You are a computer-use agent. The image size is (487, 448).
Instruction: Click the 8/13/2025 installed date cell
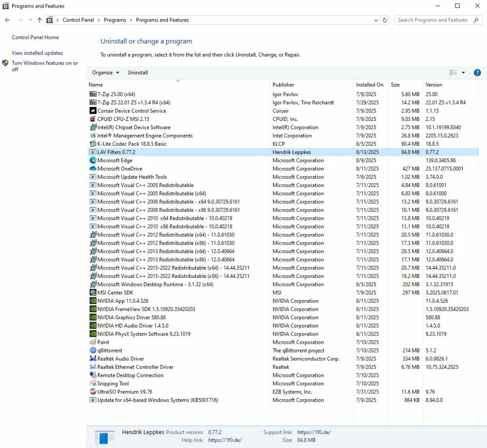pos(368,152)
